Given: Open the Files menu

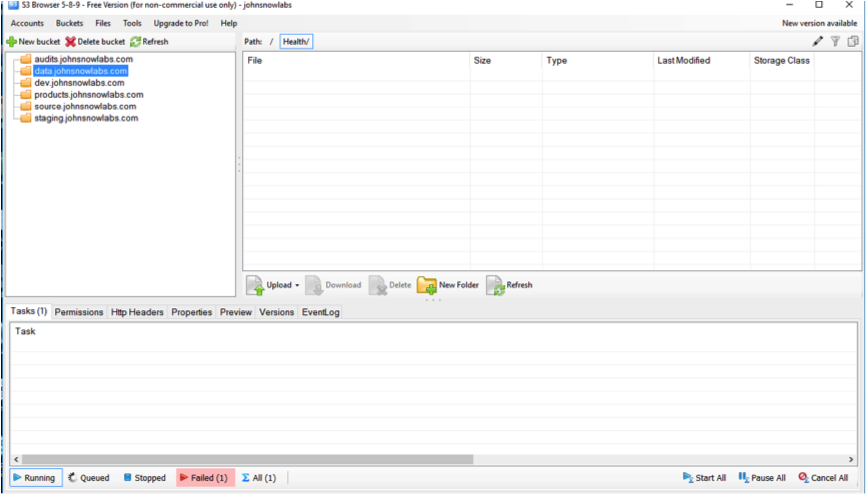Looking at the screenshot, I should pyautogui.click(x=103, y=23).
